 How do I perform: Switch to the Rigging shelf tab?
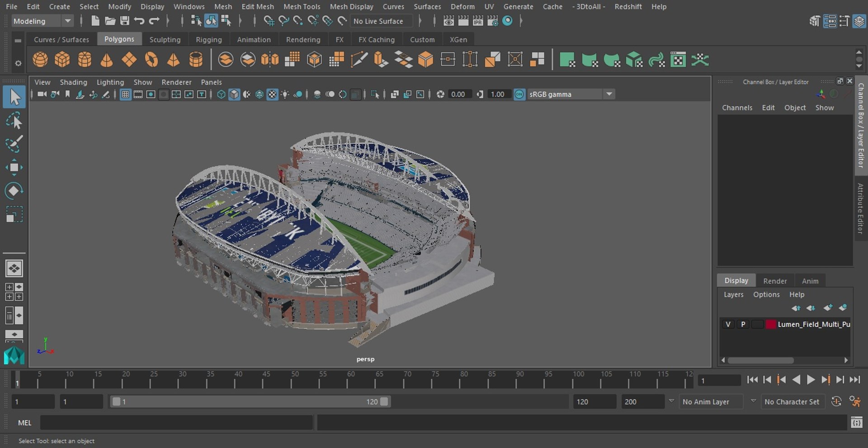tap(209, 40)
